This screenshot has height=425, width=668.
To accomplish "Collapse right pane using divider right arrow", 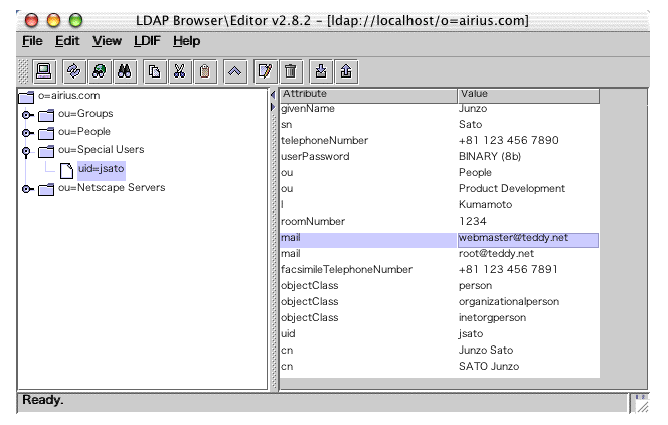I will [273, 107].
